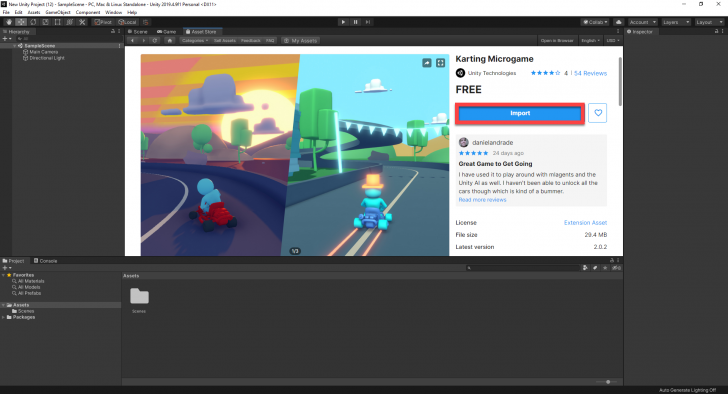Open the GameObject menu

pos(58,13)
